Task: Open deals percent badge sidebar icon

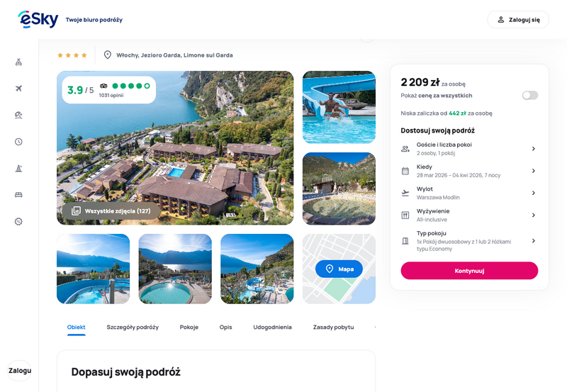Action: coord(18,221)
